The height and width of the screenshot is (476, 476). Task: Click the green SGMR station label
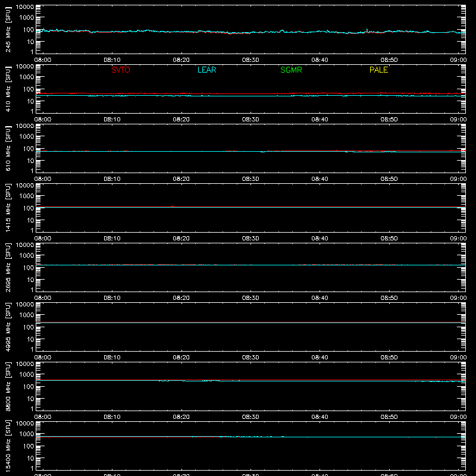pos(291,70)
